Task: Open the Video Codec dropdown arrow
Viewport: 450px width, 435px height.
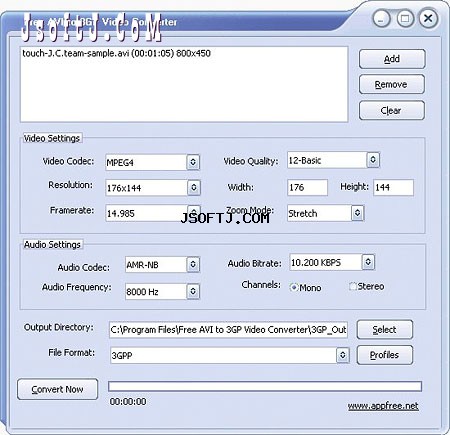Action: [x=193, y=162]
